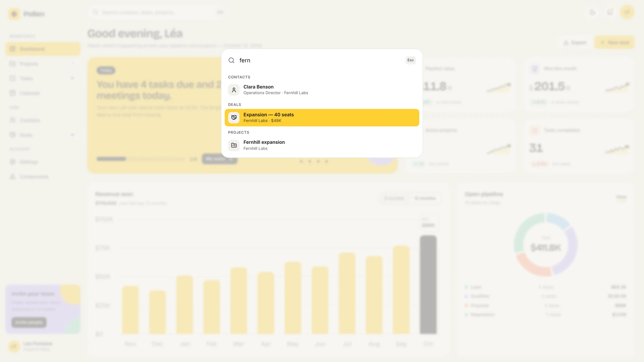
Task: Click the person icon next to Clara Benson
Action: point(234,90)
